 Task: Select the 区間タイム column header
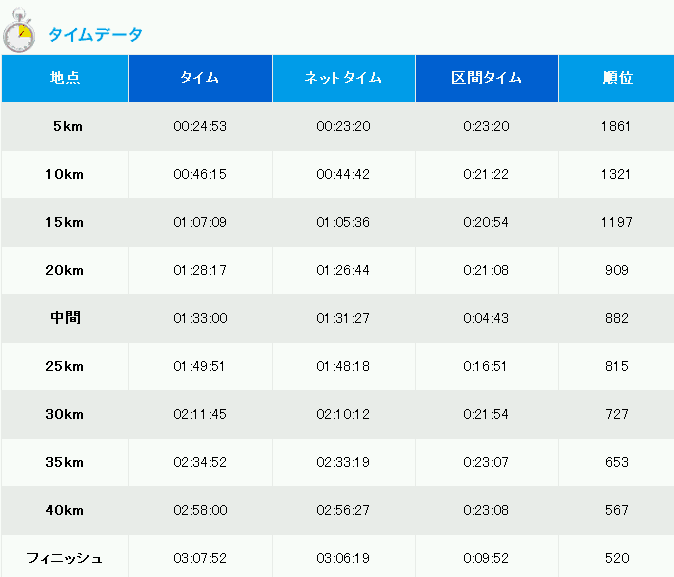coord(487,78)
